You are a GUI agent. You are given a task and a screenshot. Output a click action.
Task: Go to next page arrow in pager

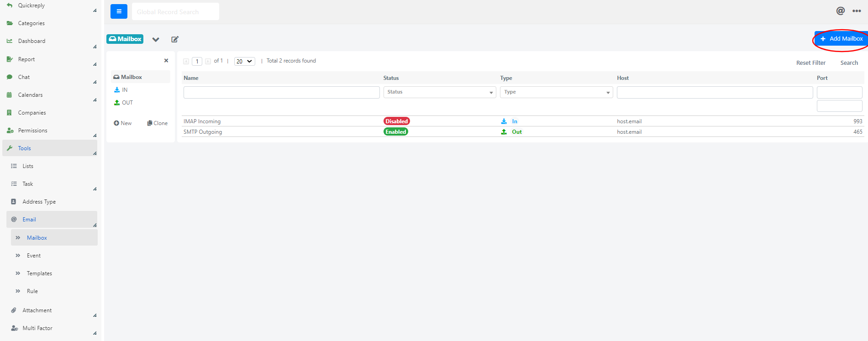click(x=208, y=61)
